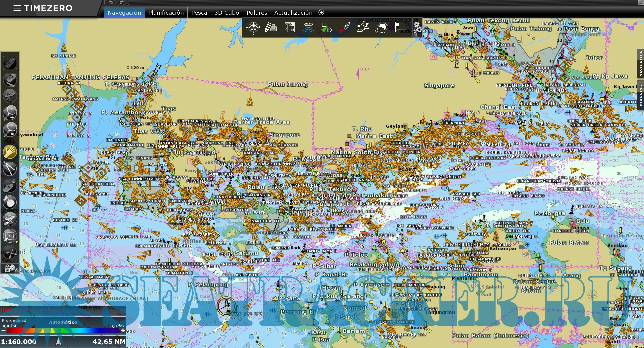Viewport: 644px width, 348px height.
Task: Toggle the North Up arrow indicator
Action: pyautogui.click(x=59, y=341)
